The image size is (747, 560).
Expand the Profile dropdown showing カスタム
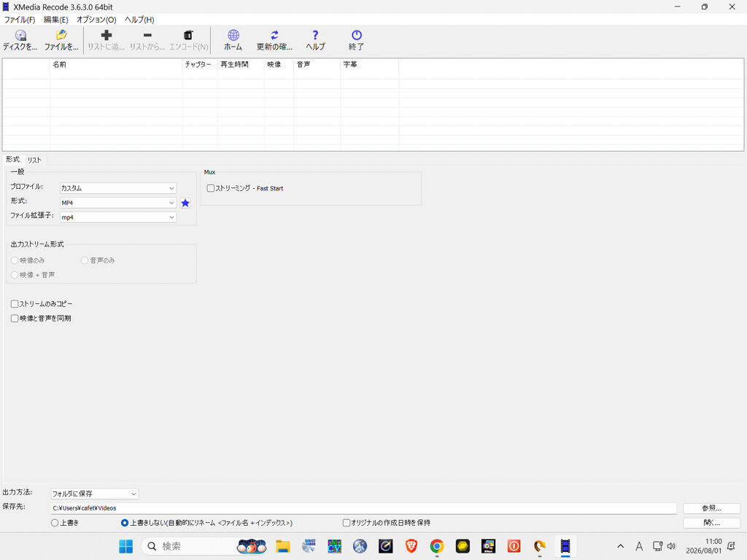coord(118,188)
